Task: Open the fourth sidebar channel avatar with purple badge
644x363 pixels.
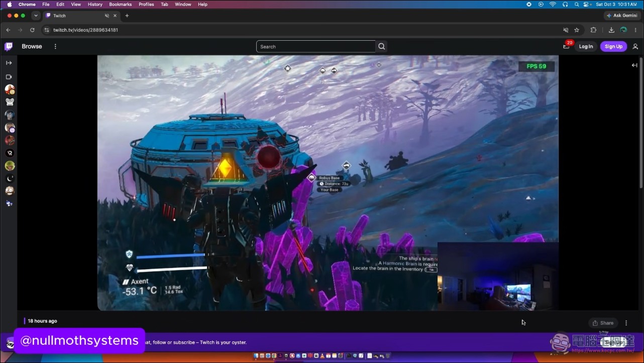Action: coord(10,128)
